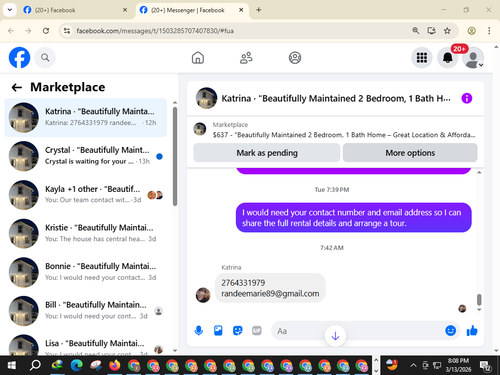Open the Chrome profile icon
The image size is (500, 375).
471,31
